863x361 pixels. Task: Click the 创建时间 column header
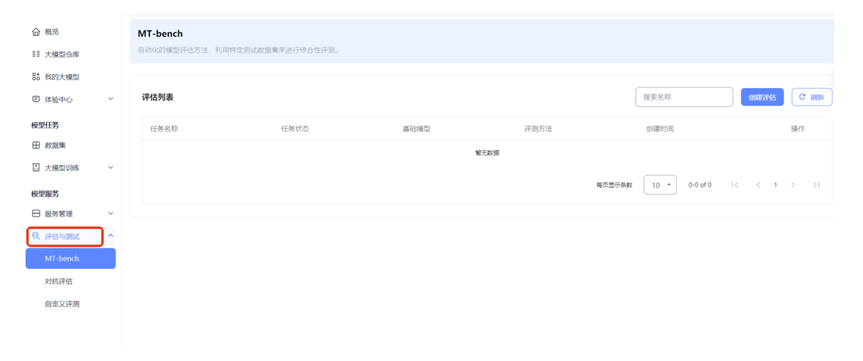(660, 129)
